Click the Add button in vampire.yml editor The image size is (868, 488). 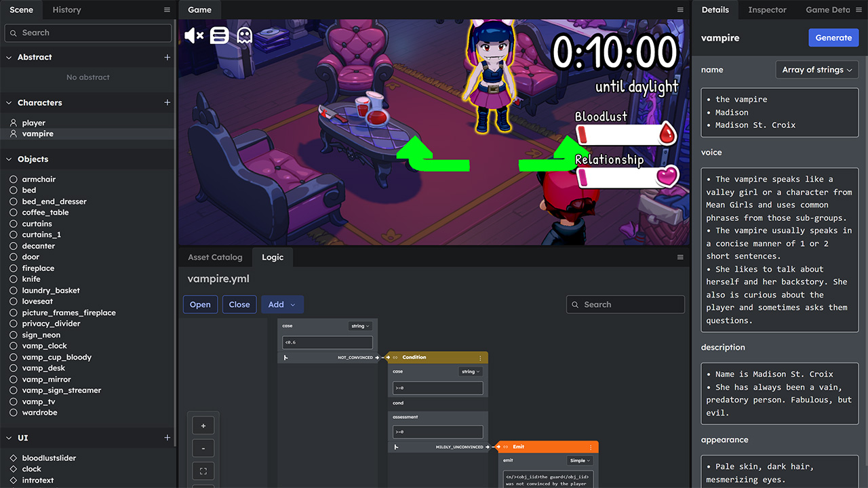pos(282,304)
